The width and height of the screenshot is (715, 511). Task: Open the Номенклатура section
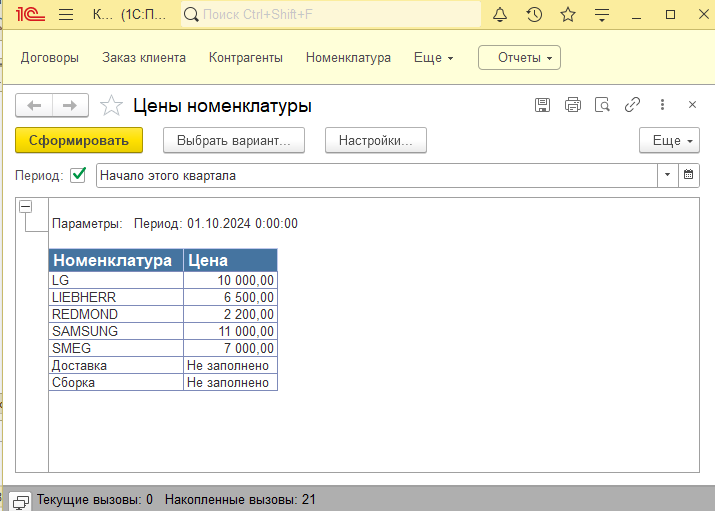(x=348, y=58)
